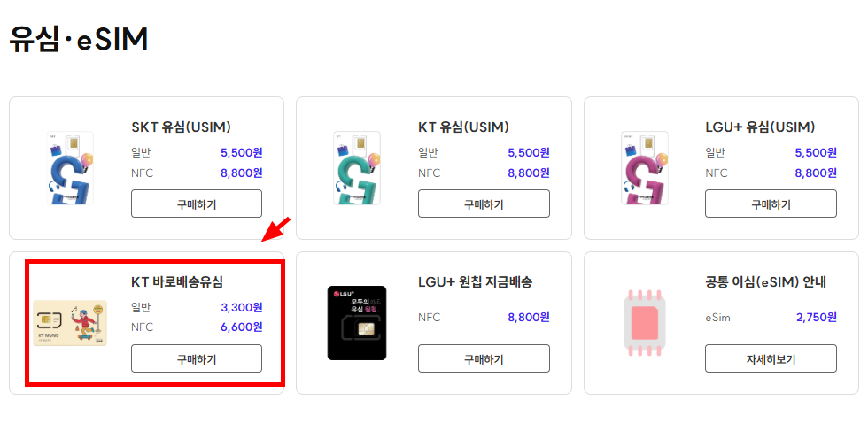The height and width of the screenshot is (423, 868).
Task: Click 구매하기 under KT 유심(USIM)
Action: pyautogui.click(x=484, y=204)
